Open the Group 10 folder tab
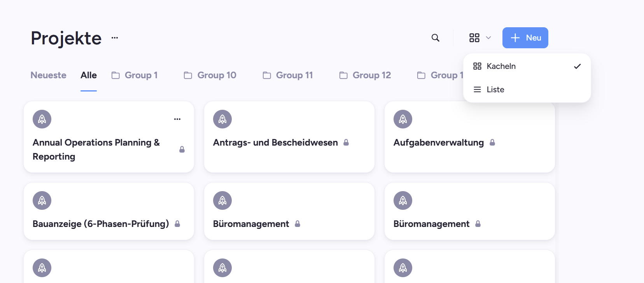Viewport: 644px width, 283px height. coord(210,75)
